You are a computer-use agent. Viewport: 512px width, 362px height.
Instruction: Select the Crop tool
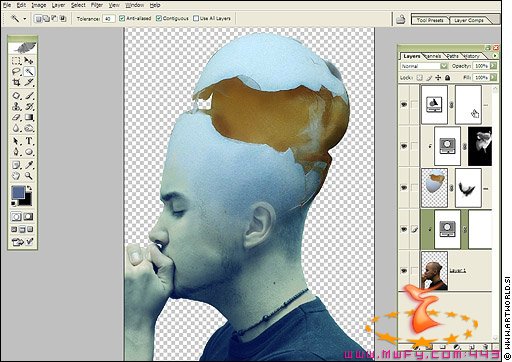click(x=16, y=82)
